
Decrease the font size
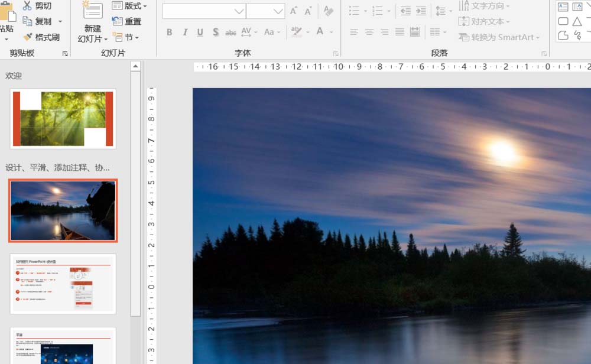[308, 11]
